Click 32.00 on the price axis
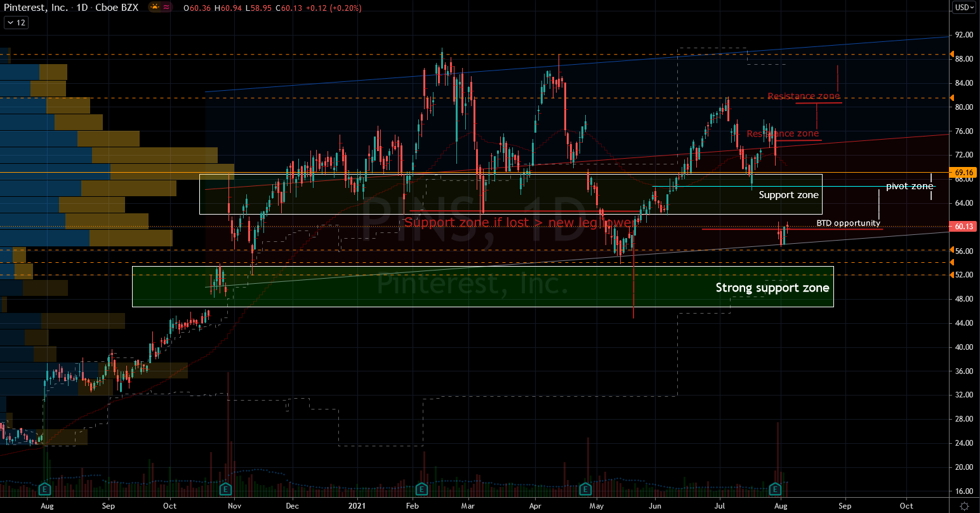This screenshot has height=513, width=980. pos(965,395)
